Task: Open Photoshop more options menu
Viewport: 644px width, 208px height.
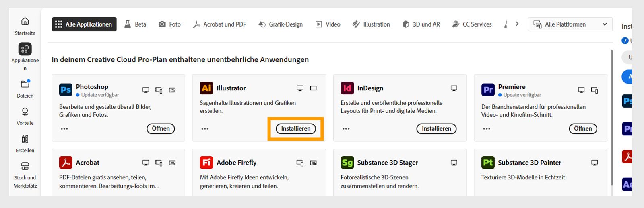Action: coord(64,129)
